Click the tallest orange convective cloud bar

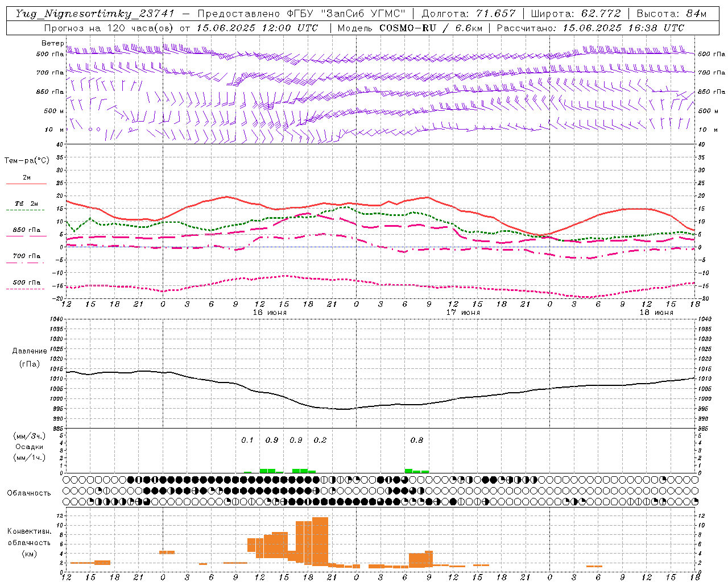coord(320,542)
